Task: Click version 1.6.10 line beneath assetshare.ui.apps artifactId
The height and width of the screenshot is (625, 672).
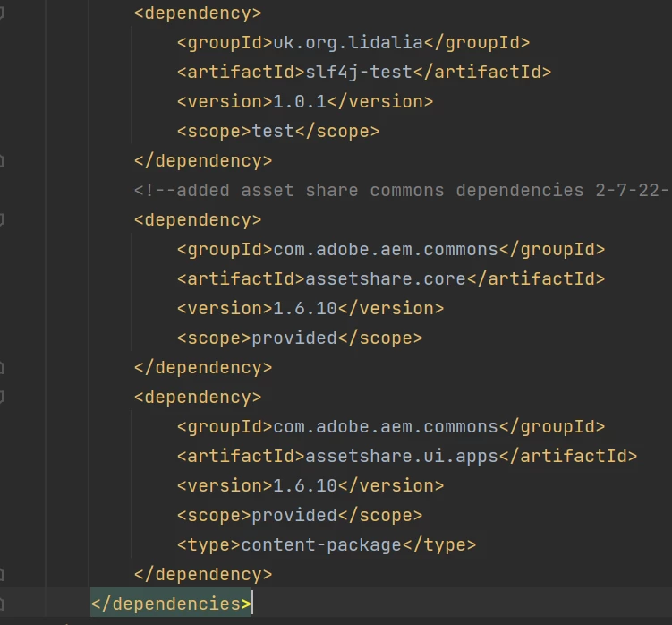Action: tap(310, 486)
